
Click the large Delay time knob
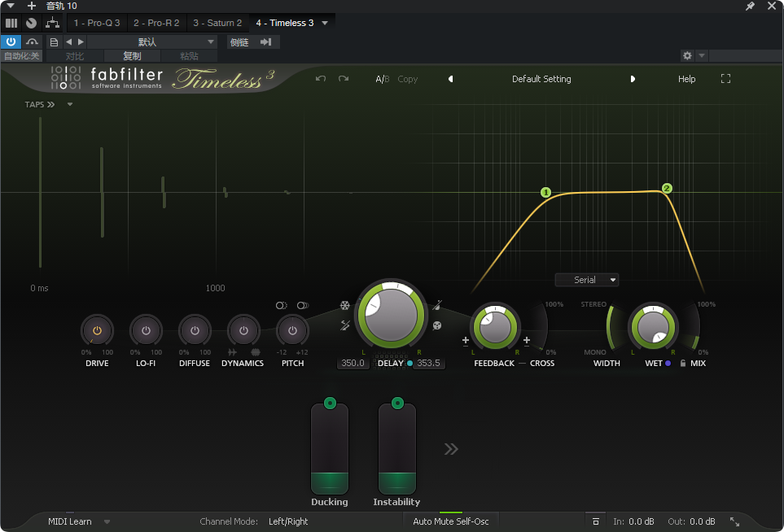coord(391,315)
